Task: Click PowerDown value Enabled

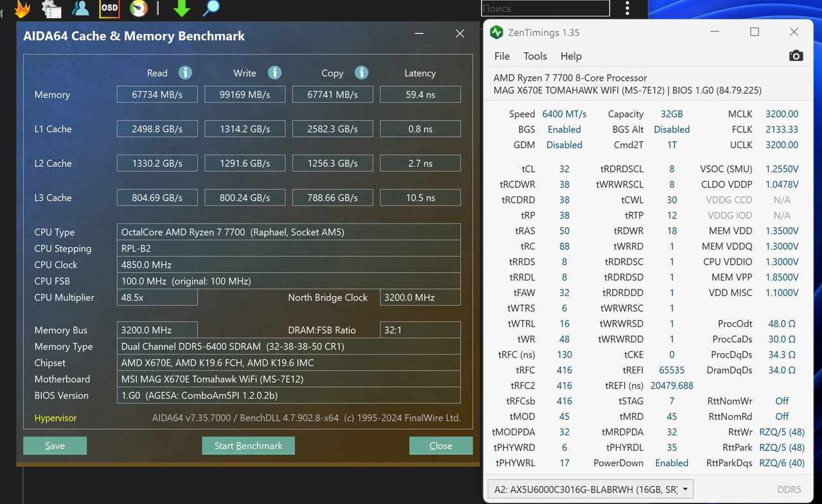Action: click(672, 463)
